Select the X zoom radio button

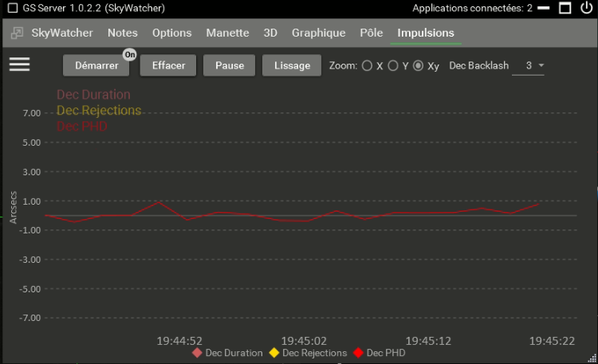367,65
